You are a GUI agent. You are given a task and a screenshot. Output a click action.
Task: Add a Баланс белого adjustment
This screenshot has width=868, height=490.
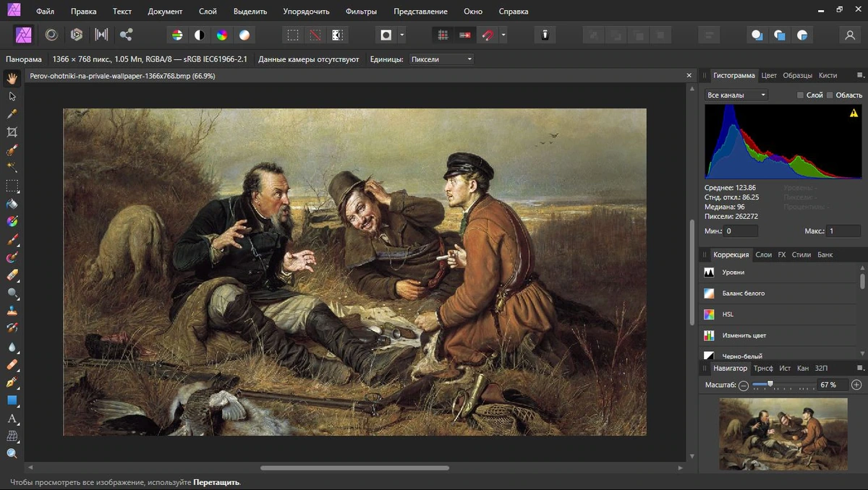click(x=780, y=293)
